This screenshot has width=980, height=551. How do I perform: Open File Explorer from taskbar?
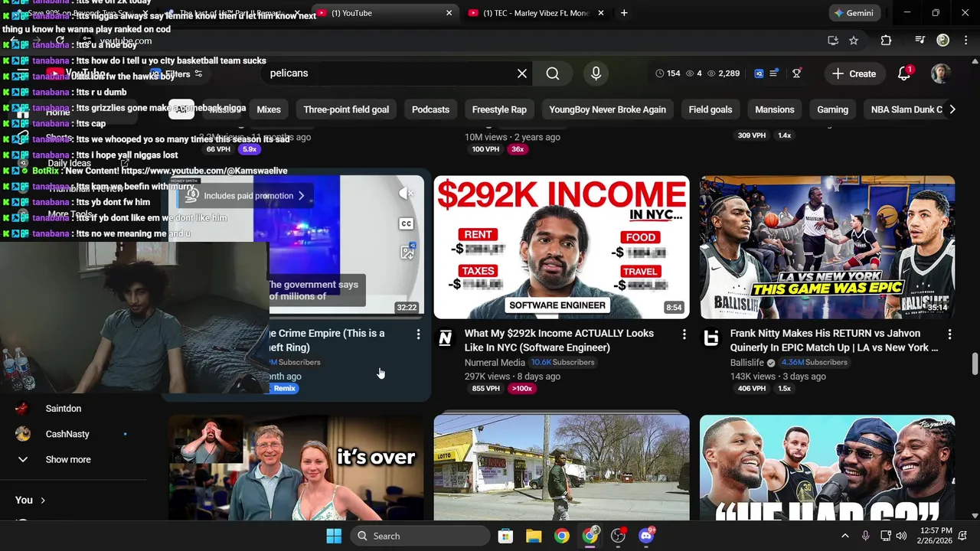pos(534,536)
